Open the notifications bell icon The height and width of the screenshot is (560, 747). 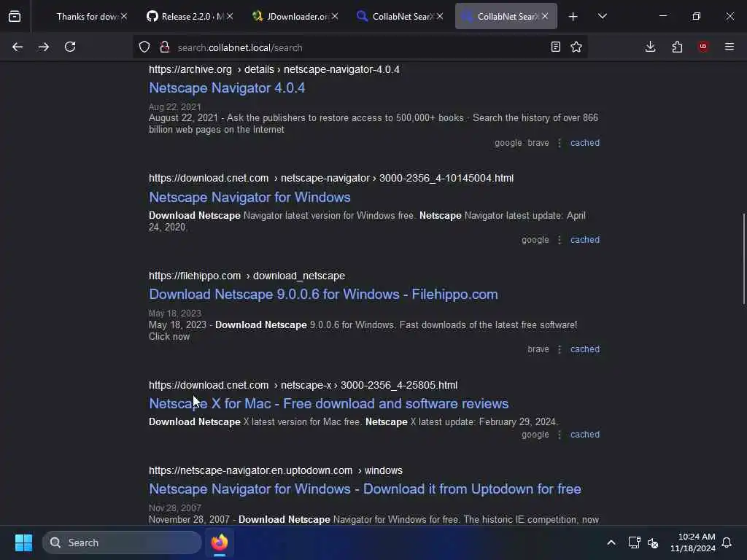(727, 542)
